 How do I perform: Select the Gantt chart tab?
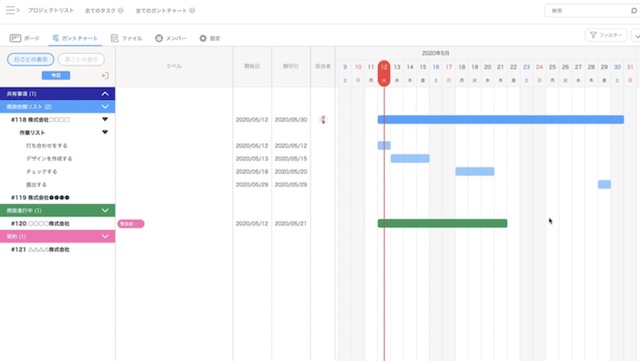point(75,38)
